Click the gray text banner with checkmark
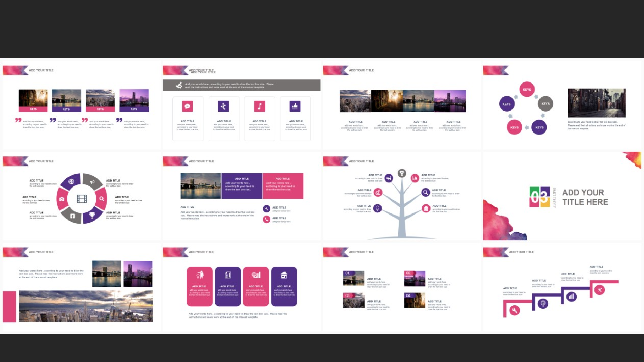The height and width of the screenshot is (362, 644). click(241, 85)
